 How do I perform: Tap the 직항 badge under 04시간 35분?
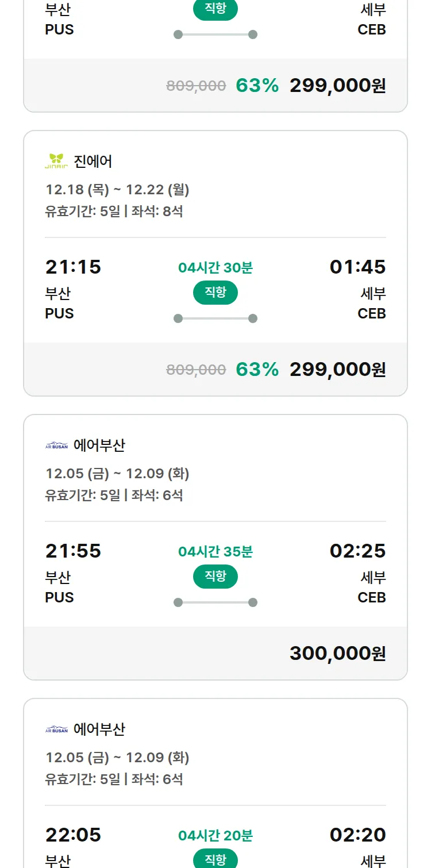pyautogui.click(x=215, y=577)
